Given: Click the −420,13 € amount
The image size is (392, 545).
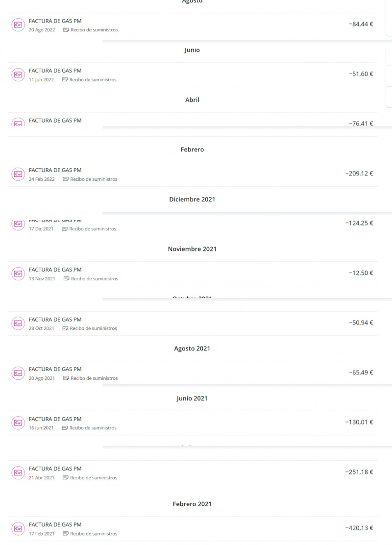Looking at the screenshot, I should (x=359, y=528).
